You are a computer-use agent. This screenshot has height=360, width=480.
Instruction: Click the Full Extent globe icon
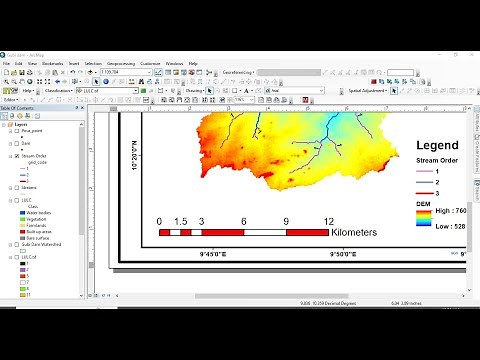coord(30,81)
